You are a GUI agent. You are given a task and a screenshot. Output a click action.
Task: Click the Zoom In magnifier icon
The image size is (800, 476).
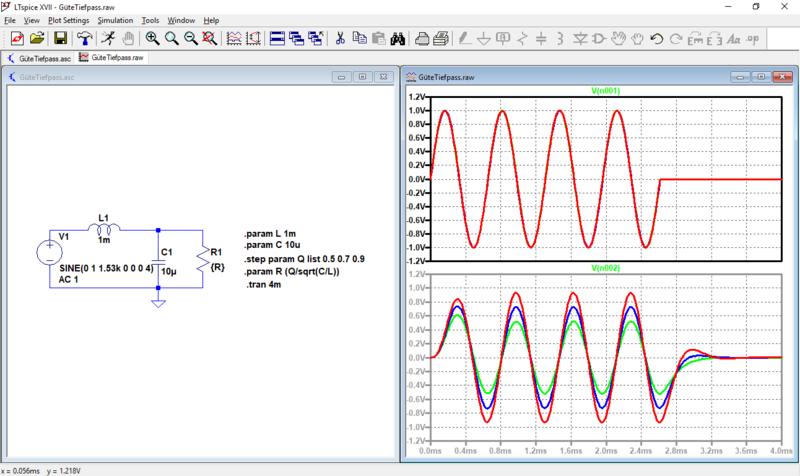[x=153, y=39]
